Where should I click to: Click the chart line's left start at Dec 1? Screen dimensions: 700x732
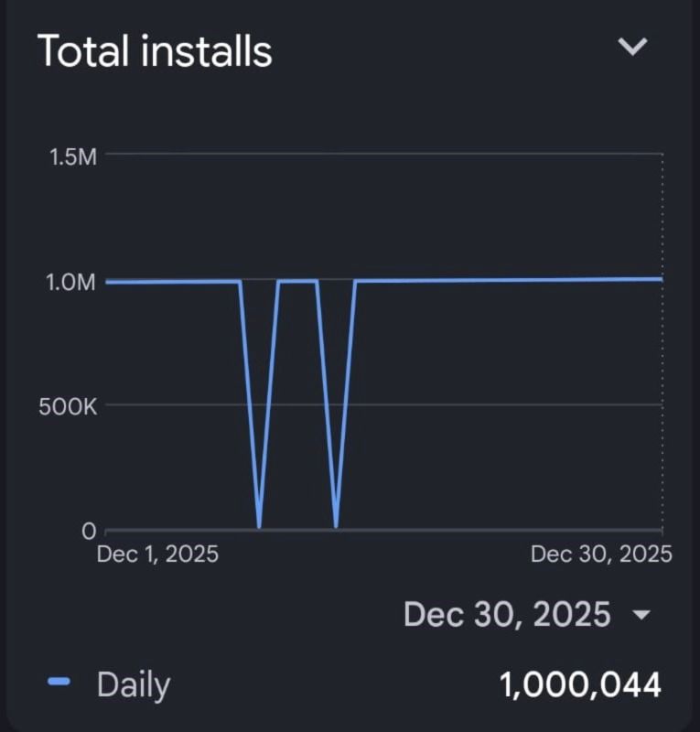[108, 282]
